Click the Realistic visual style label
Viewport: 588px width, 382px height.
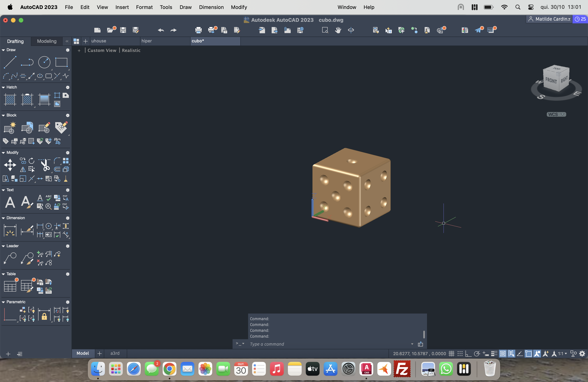point(131,50)
